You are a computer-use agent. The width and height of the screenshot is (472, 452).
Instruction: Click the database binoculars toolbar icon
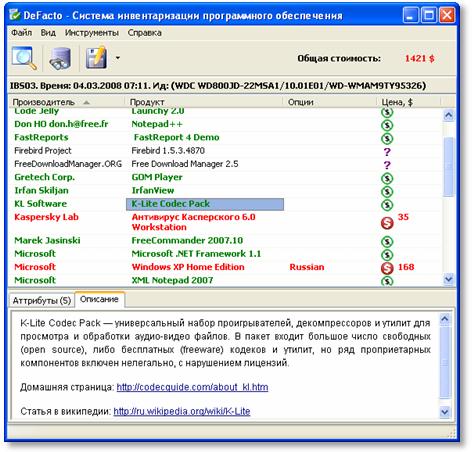point(60,58)
